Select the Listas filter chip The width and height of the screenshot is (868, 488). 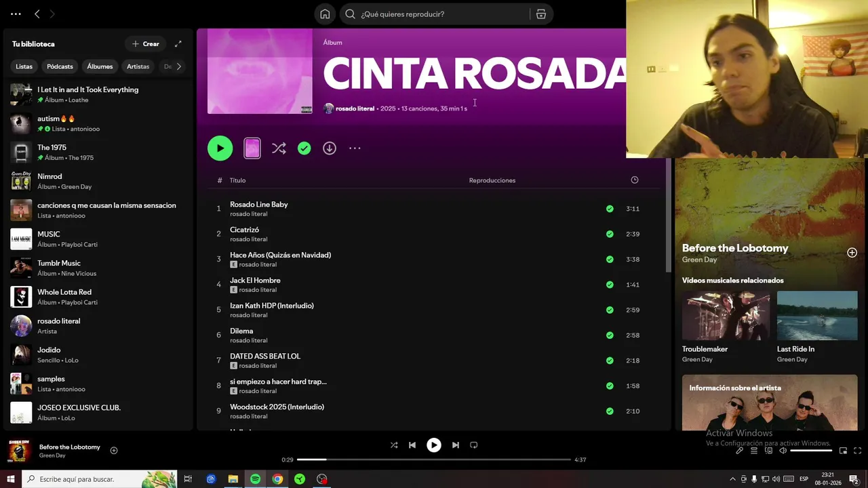(24, 66)
